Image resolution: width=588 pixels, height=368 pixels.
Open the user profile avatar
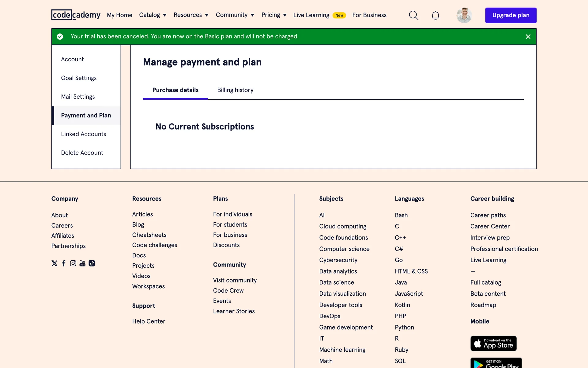click(464, 15)
